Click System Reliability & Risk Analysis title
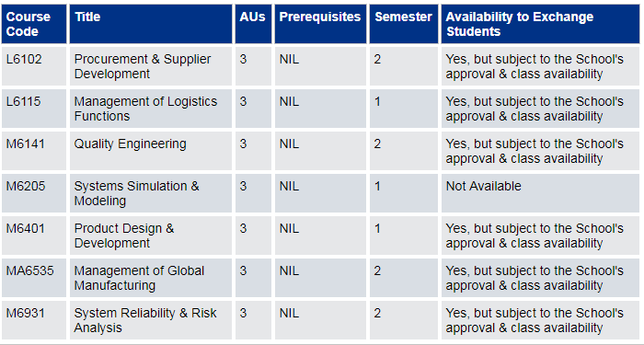 tap(145, 320)
